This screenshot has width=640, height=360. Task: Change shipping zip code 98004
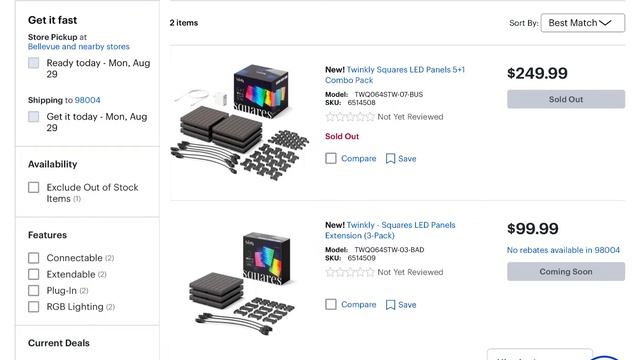click(x=87, y=100)
